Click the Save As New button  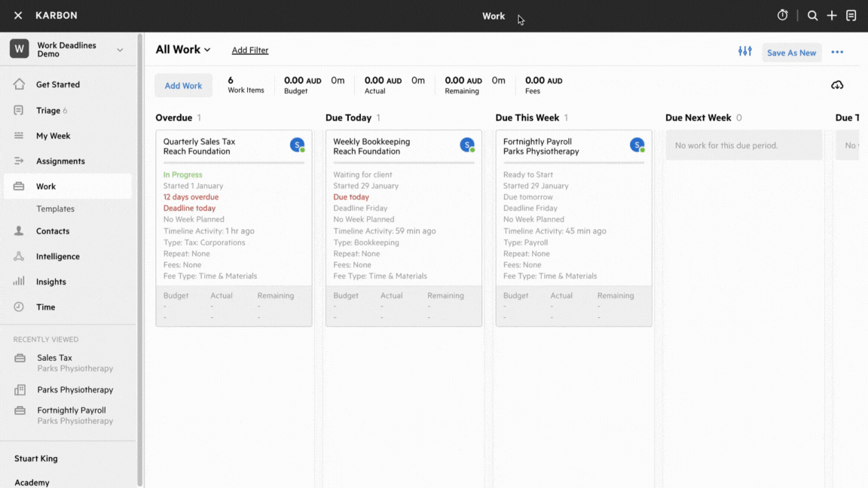[x=791, y=53]
